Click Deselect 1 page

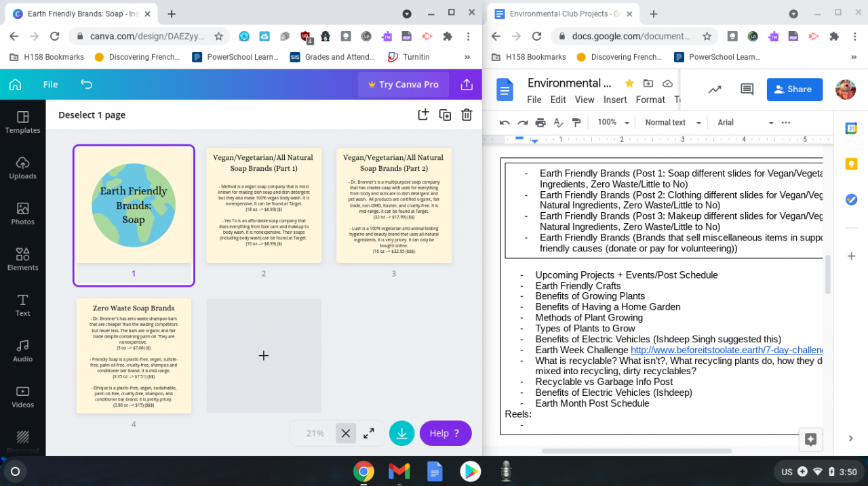[92, 115]
